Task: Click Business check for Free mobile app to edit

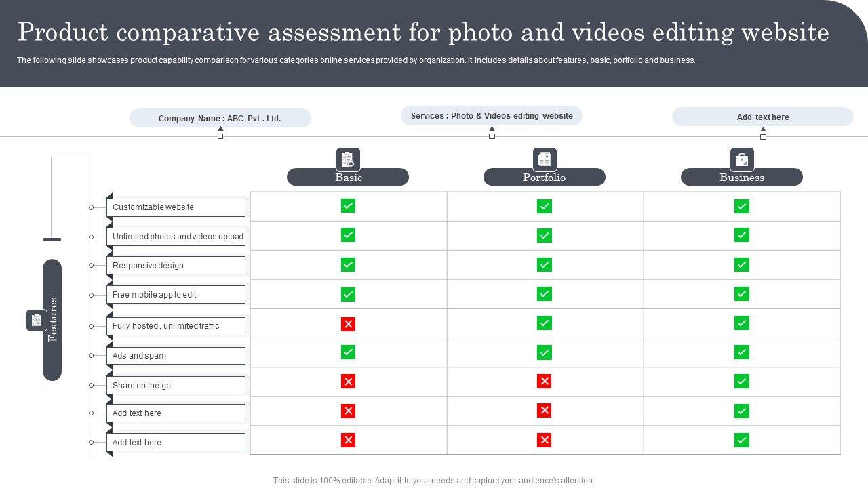Action: tap(742, 293)
